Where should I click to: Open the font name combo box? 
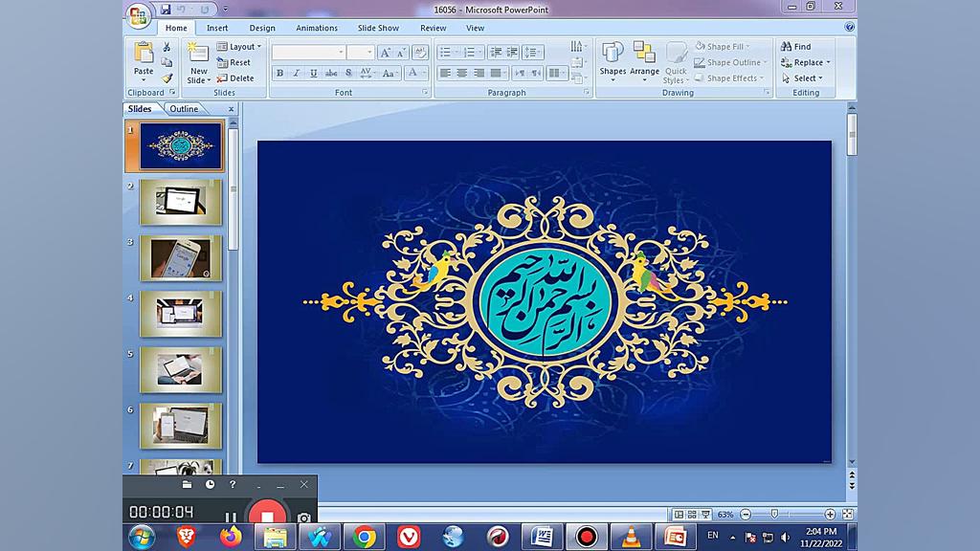309,53
